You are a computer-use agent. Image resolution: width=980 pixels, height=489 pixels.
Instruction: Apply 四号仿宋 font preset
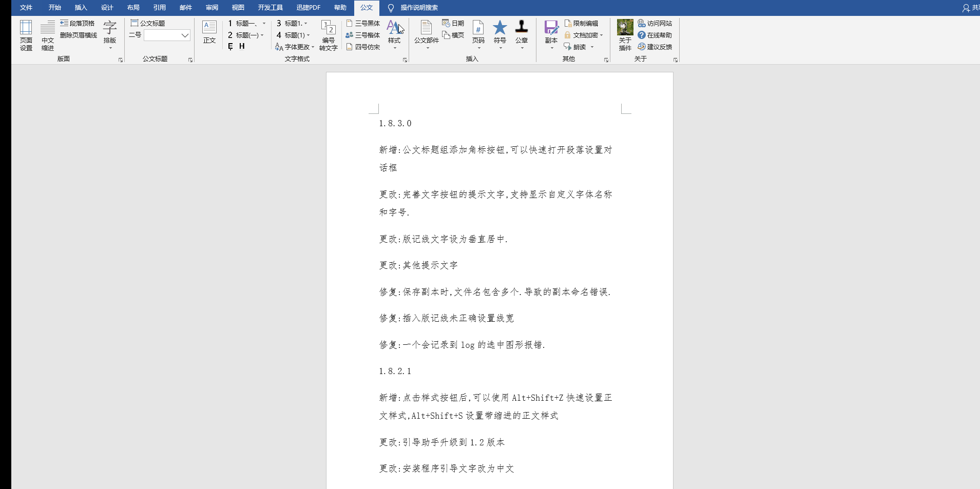363,47
